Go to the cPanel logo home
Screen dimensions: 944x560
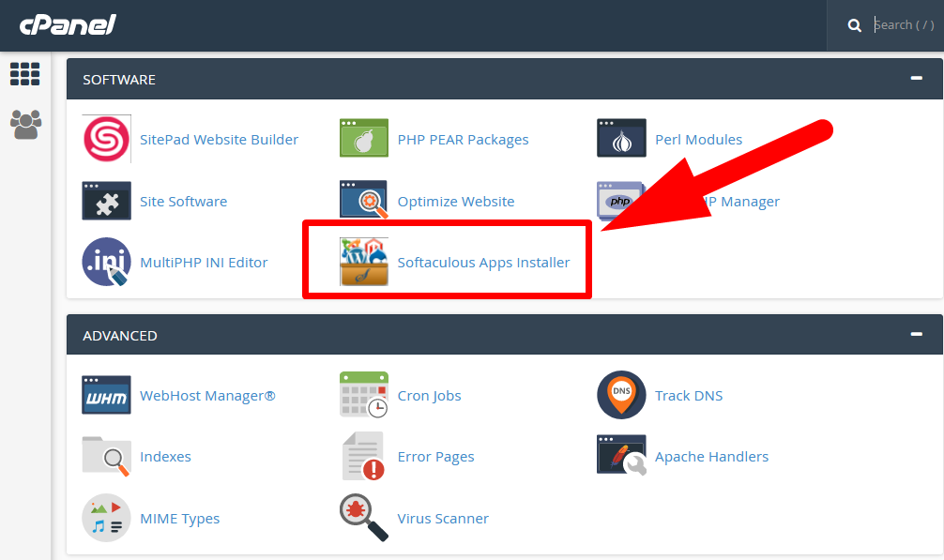tap(68, 25)
